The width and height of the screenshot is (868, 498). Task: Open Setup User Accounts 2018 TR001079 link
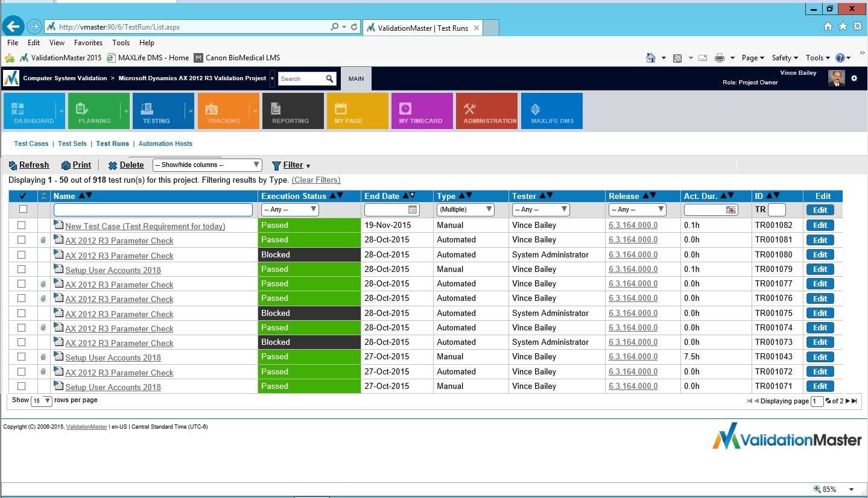point(113,270)
